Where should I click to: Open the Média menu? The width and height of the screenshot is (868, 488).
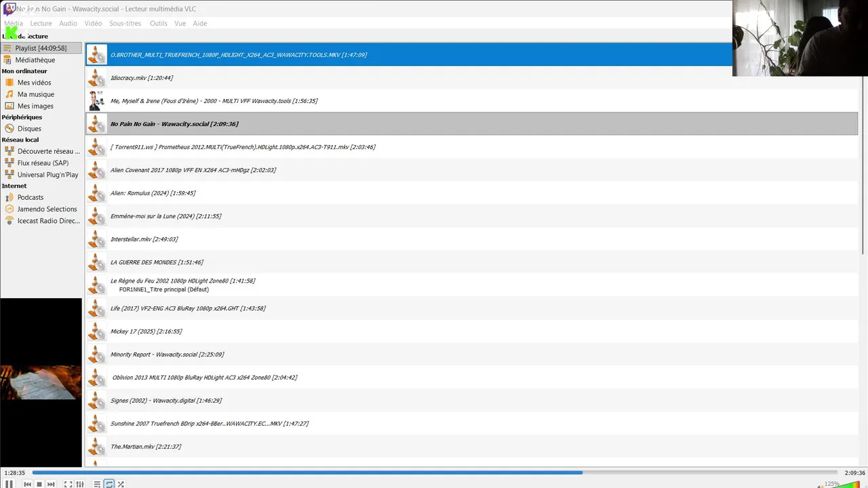[x=13, y=23]
